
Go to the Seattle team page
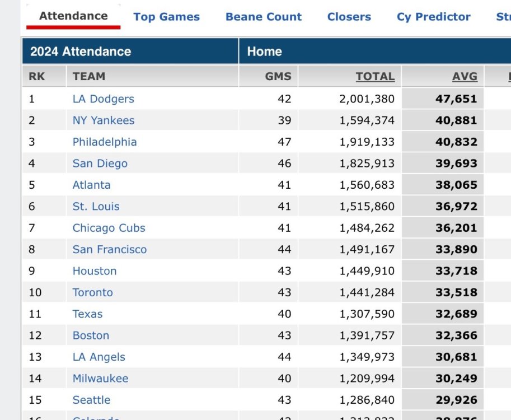pyautogui.click(x=92, y=400)
